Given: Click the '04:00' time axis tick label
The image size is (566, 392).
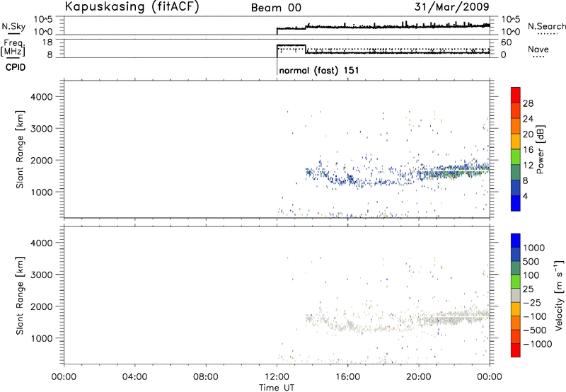Looking at the screenshot, I should pos(135,377).
